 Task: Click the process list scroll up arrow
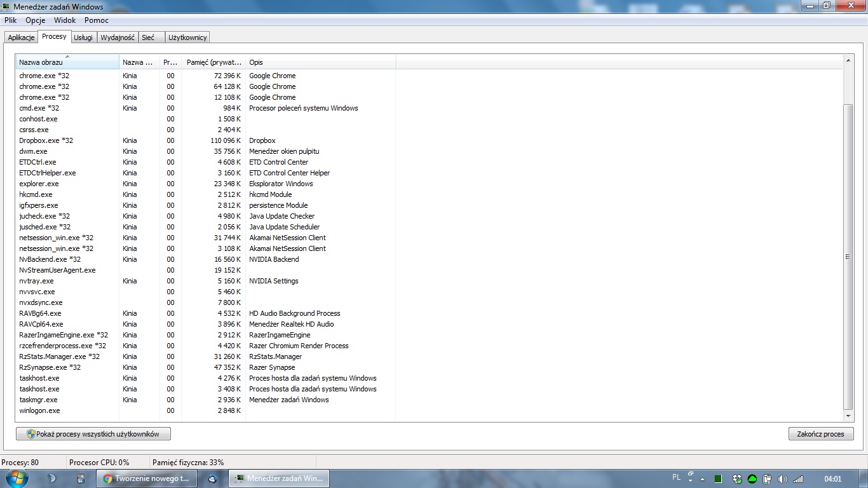(x=848, y=60)
